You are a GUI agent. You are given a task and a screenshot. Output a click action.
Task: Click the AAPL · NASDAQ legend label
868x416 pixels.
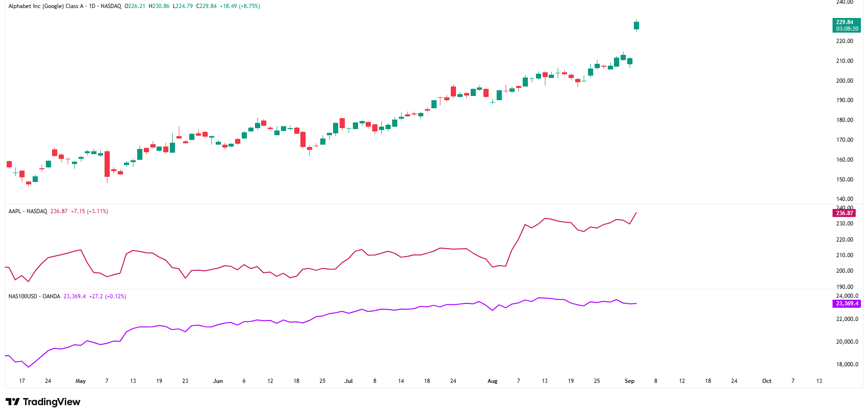(x=28, y=211)
